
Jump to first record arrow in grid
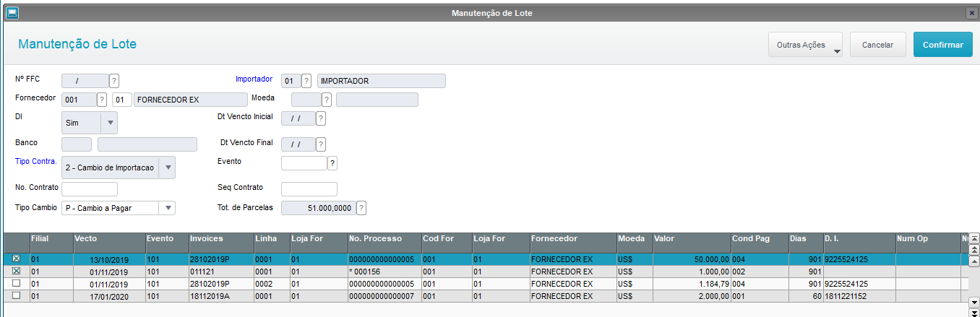[973, 238]
